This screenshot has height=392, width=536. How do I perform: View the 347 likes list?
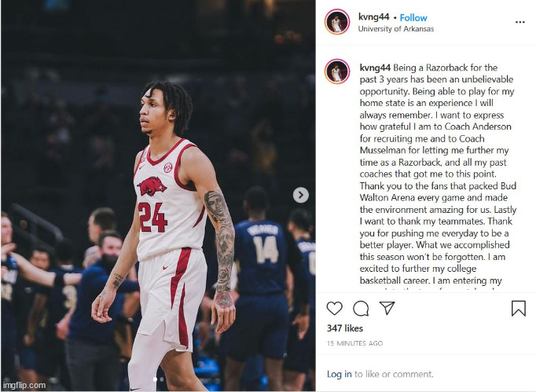pyautogui.click(x=344, y=328)
